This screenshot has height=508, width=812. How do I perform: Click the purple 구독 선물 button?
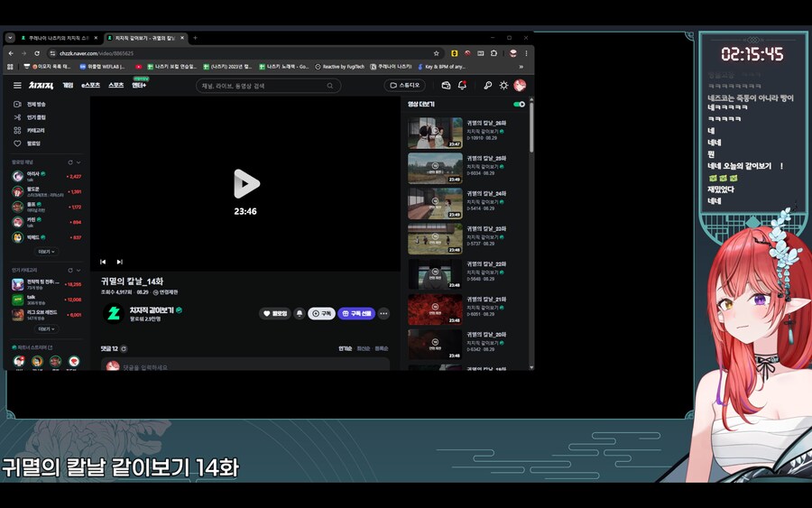356,313
